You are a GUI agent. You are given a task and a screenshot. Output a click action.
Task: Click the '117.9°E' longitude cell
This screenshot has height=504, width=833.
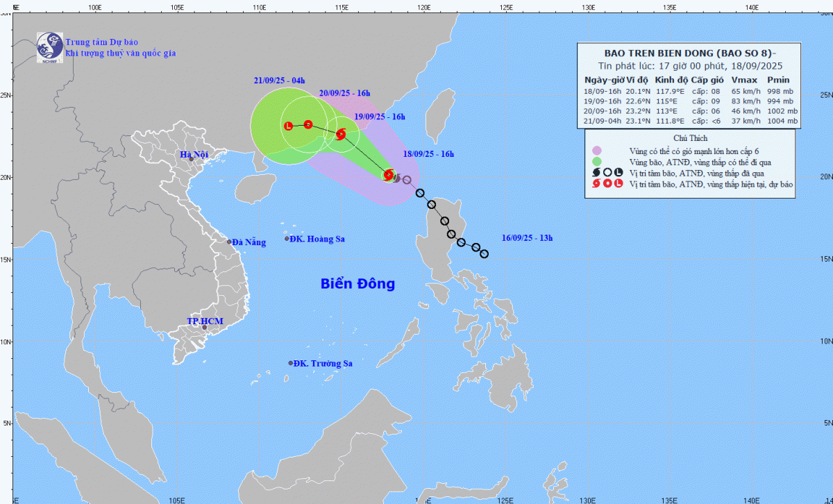(671, 90)
